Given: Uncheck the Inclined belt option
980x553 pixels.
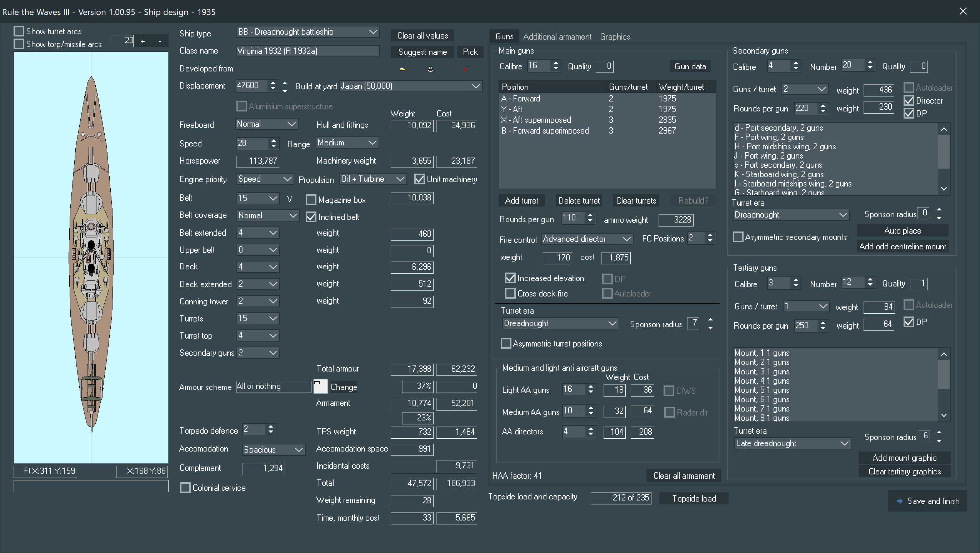Looking at the screenshot, I should point(311,217).
